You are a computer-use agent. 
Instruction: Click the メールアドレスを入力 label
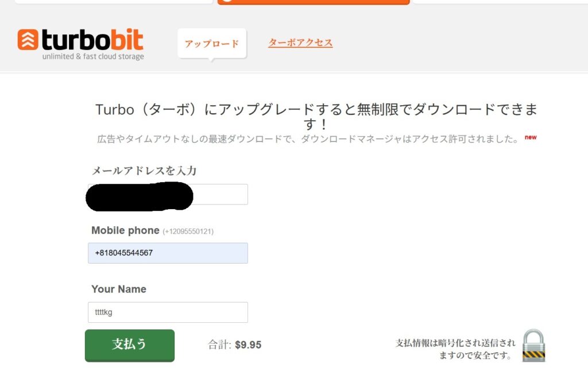pyautogui.click(x=144, y=171)
